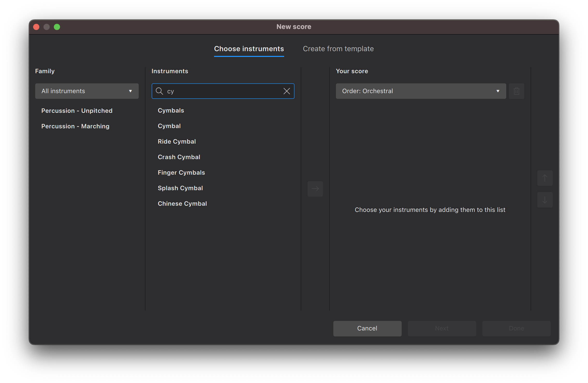Viewport: 588px width, 383px height.
Task: Pick Finger Cymbals from the list
Action: coord(181,173)
